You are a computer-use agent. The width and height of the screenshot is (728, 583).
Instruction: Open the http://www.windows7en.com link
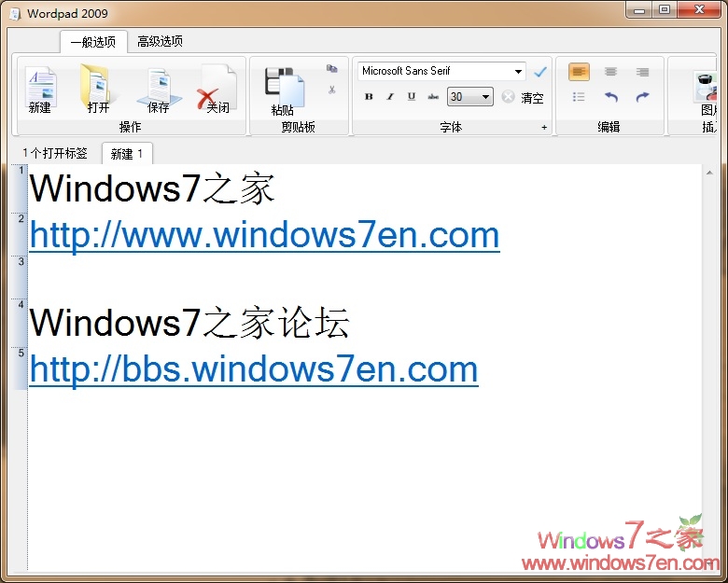click(x=264, y=235)
